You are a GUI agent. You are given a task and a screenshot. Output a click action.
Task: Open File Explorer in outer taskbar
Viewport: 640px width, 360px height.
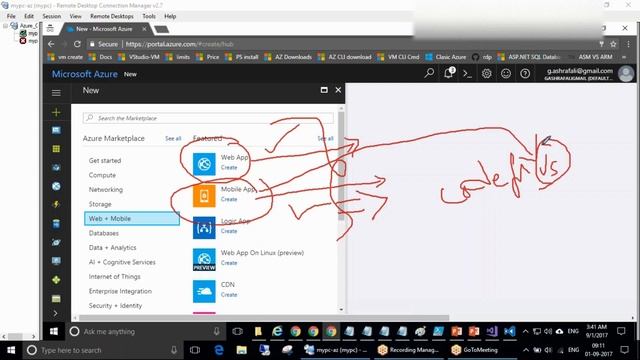pyautogui.click(x=242, y=350)
